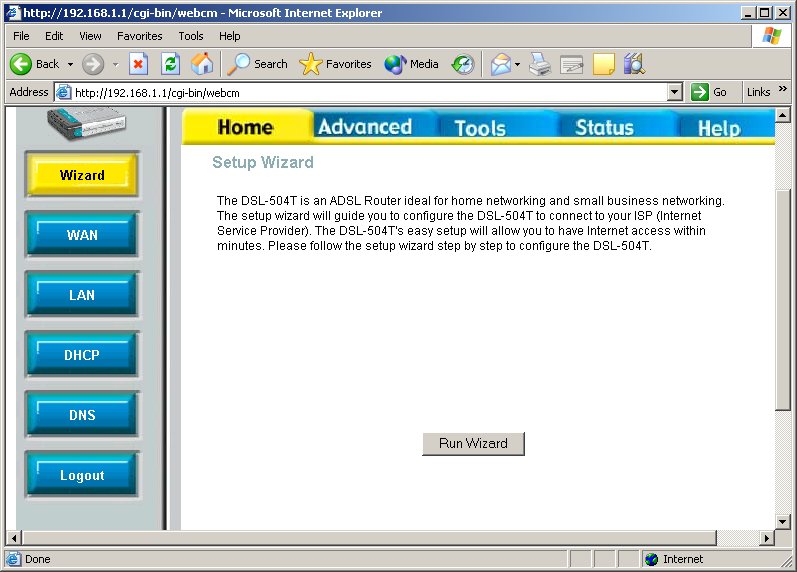This screenshot has width=797, height=572.
Task: Switch to the Status tab
Action: click(x=604, y=127)
